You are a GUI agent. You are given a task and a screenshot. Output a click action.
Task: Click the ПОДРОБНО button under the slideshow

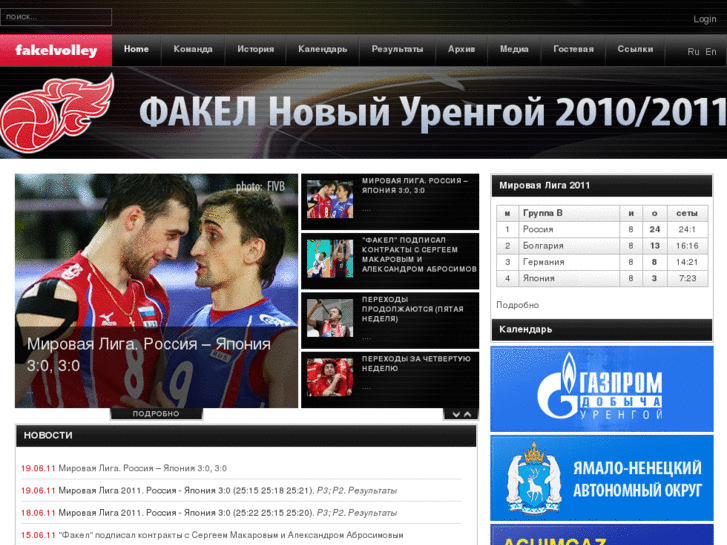coord(156,414)
